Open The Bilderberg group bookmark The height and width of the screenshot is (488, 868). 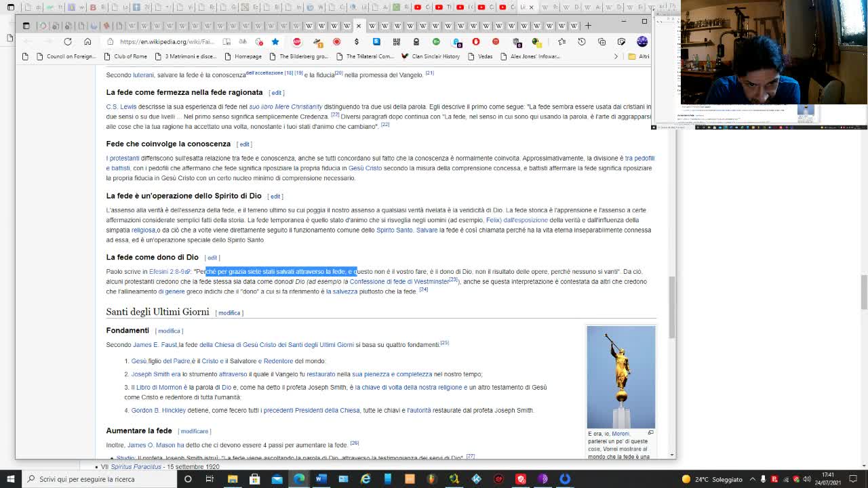point(298,56)
